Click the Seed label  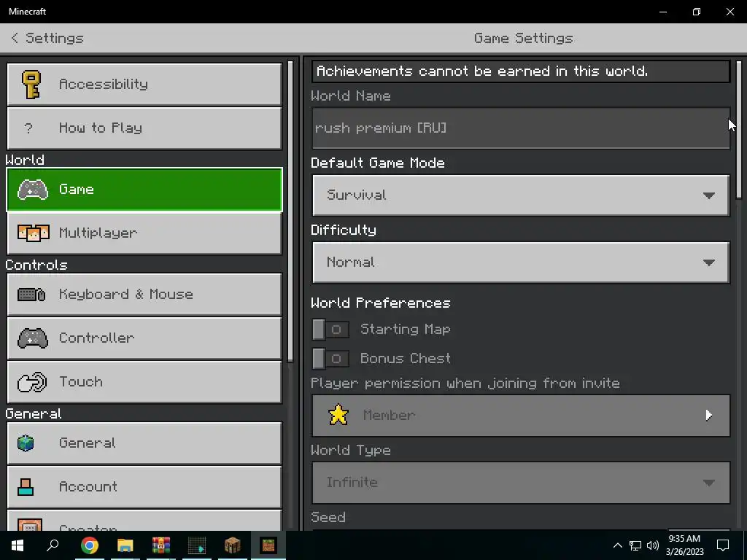coord(328,517)
